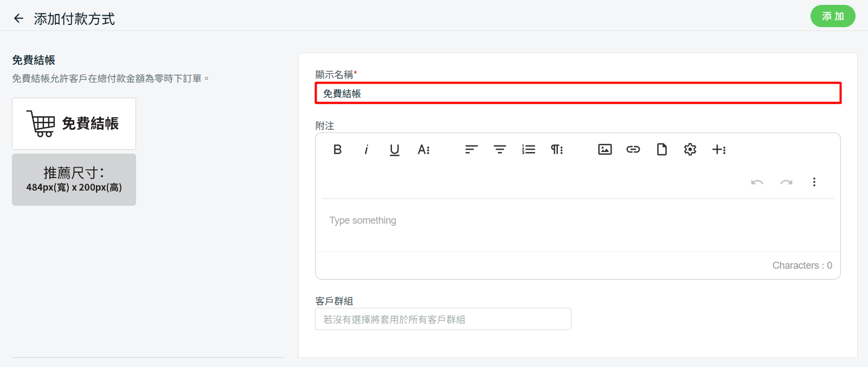Insert a hyperlink in editor

633,149
